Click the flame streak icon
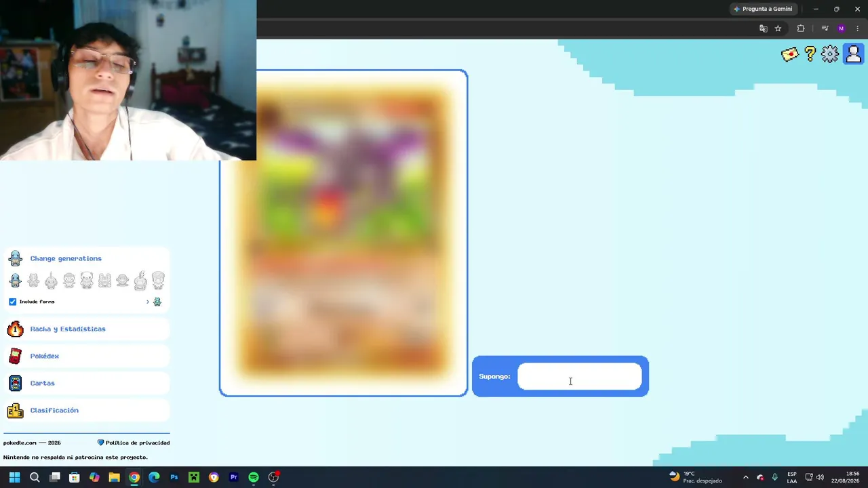 (x=15, y=329)
